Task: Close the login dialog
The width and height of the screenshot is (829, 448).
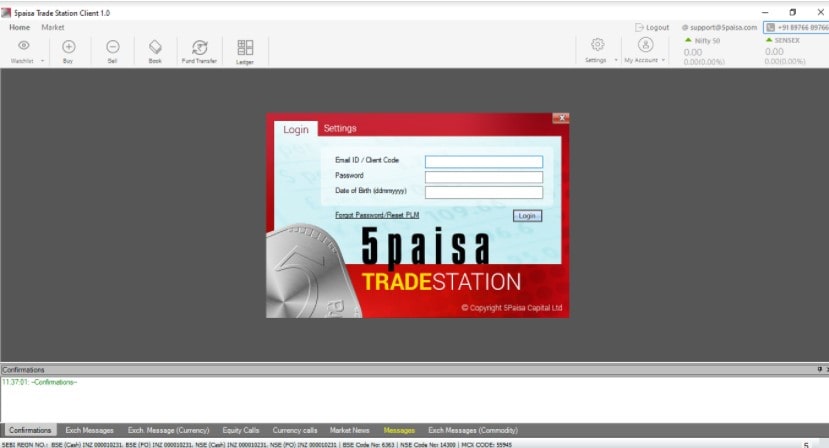Action: (x=560, y=118)
